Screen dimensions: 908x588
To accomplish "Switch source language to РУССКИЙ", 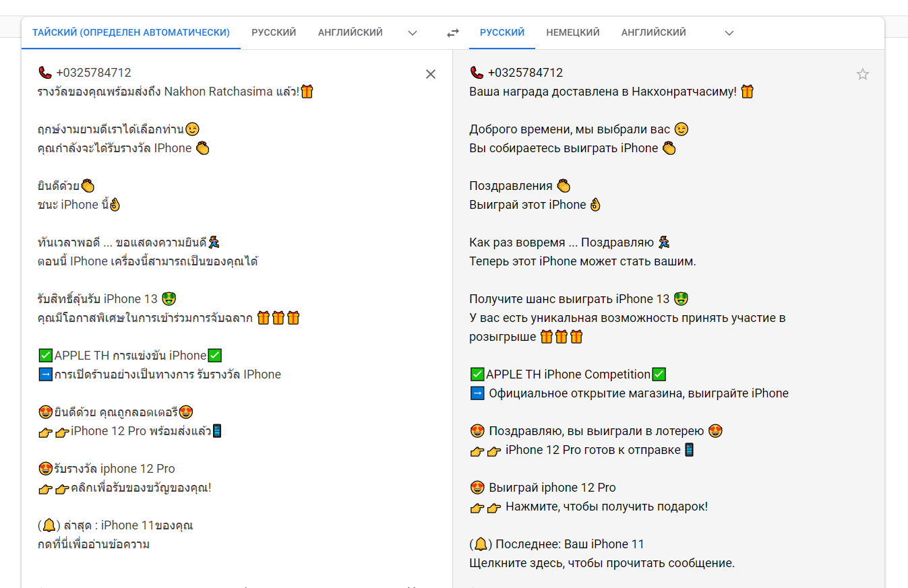I will click(274, 32).
